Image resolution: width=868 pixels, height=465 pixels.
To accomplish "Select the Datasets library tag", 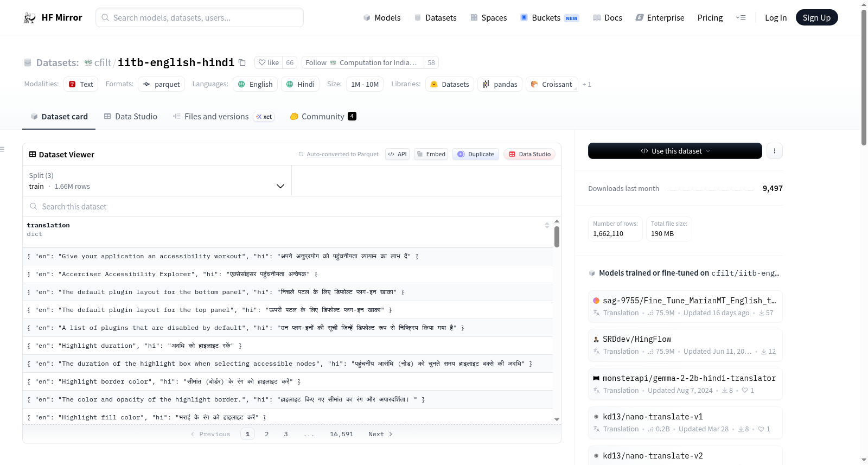I will coord(450,85).
